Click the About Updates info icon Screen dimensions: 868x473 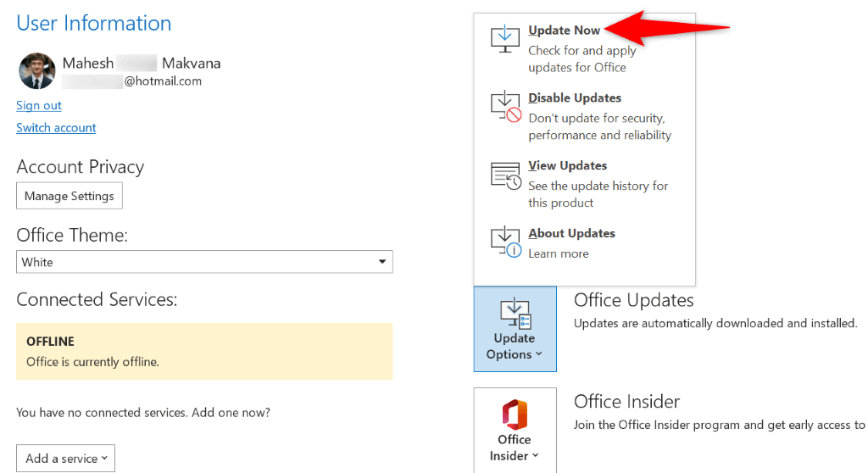[x=505, y=242]
